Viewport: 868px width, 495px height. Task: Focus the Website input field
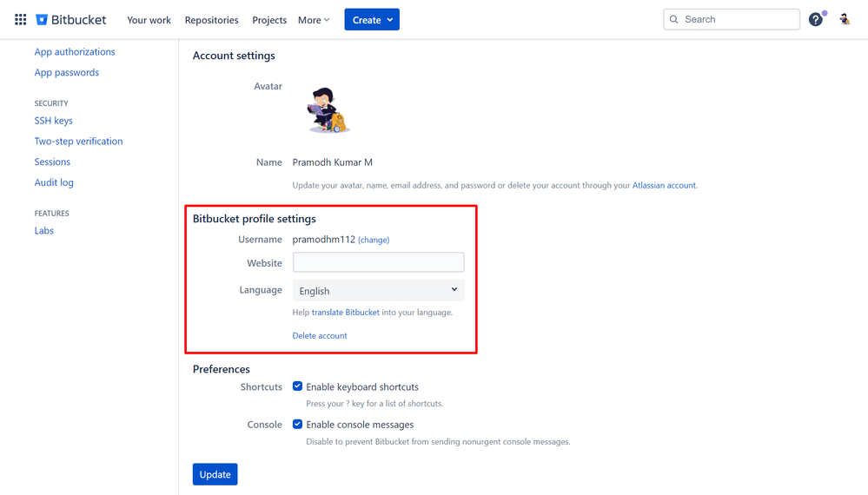point(378,262)
